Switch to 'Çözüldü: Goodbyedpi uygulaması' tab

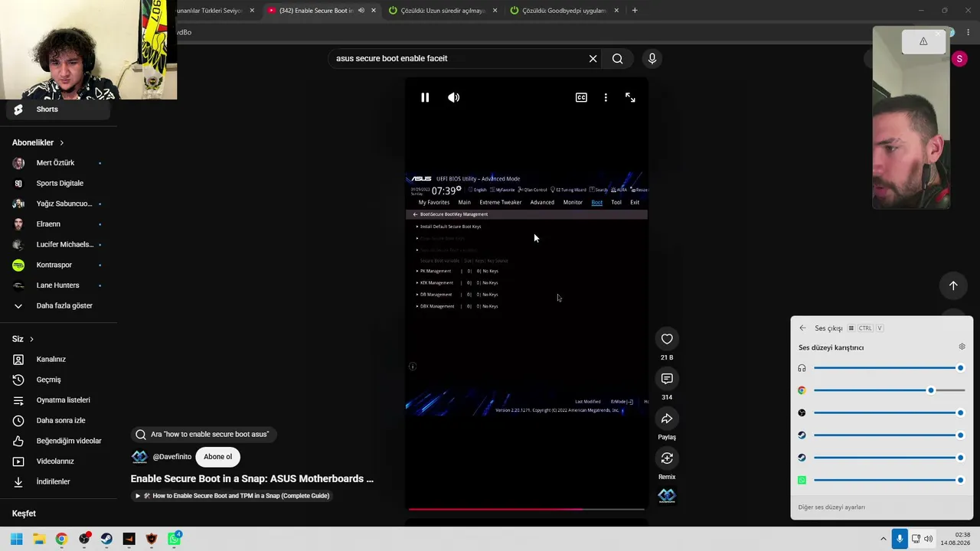564,11
